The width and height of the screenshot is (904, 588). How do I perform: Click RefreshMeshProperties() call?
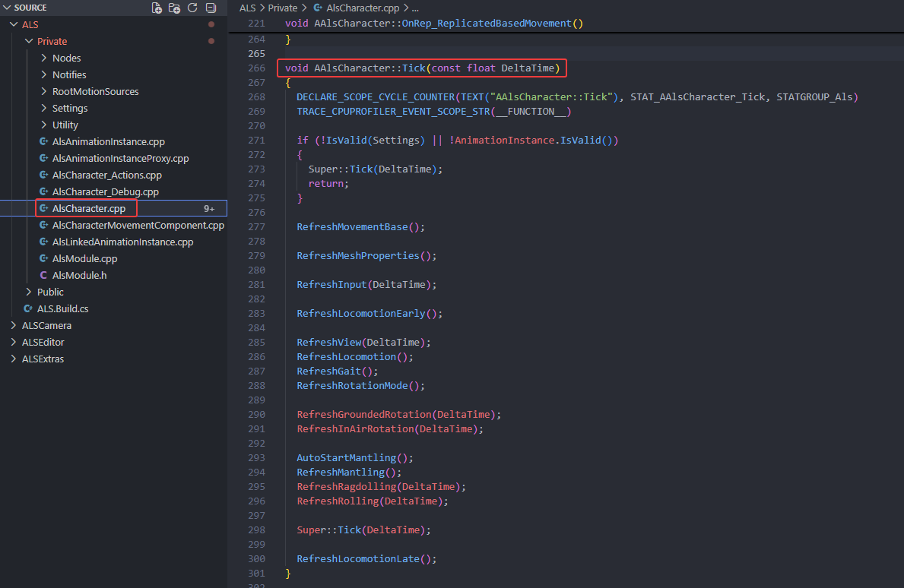click(366, 255)
